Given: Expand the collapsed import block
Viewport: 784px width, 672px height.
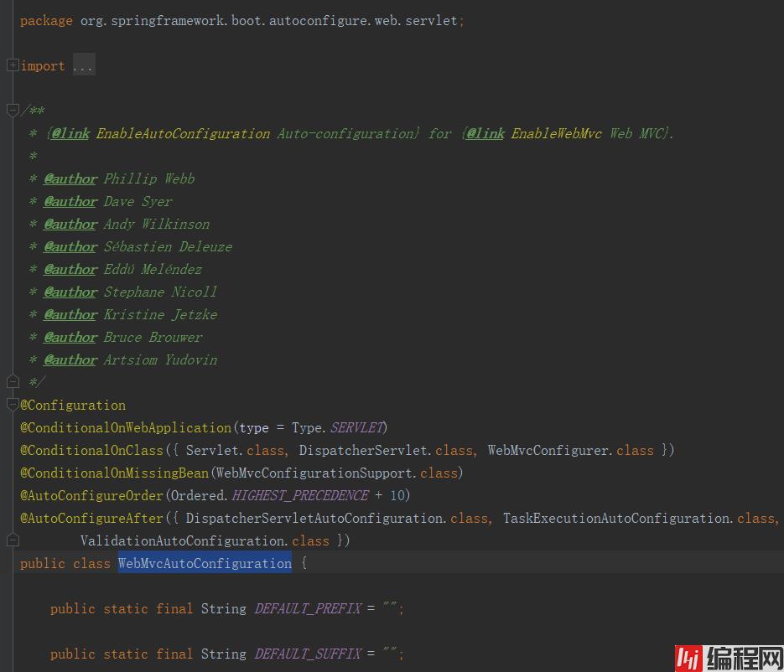Looking at the screenshot, I should (x=13, y=65).
